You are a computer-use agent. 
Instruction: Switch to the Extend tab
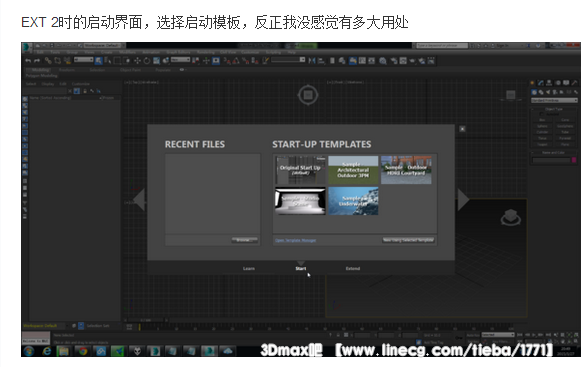(x=353, y=268)
